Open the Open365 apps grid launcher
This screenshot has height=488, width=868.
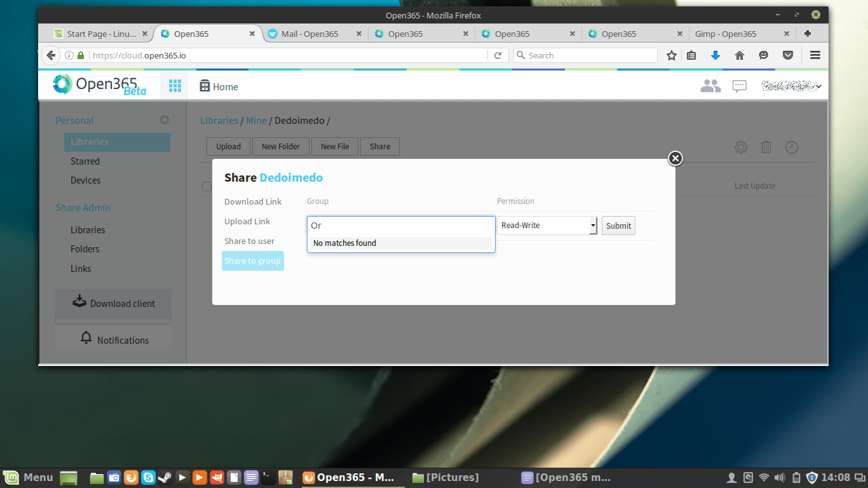click(x=175, y=86)
